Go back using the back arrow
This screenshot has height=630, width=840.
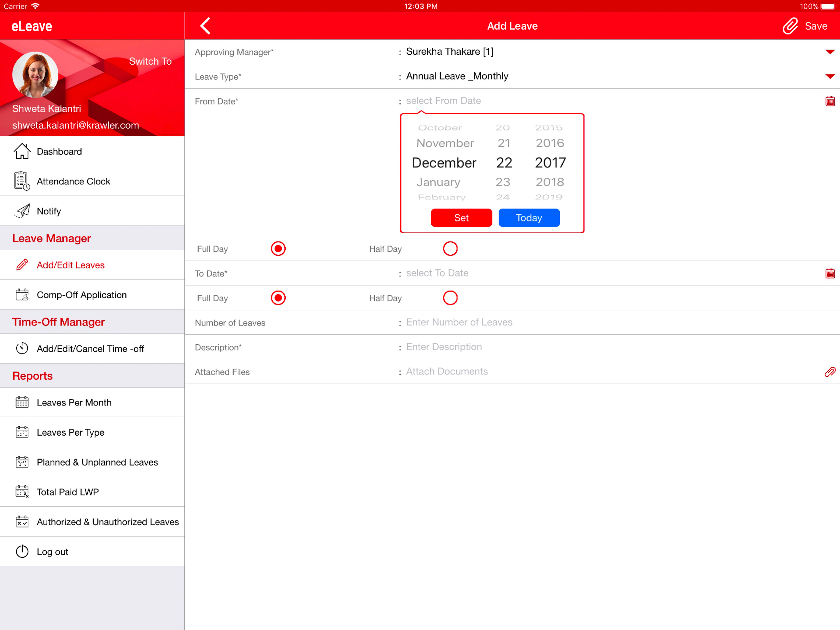[x=205, y=26]
